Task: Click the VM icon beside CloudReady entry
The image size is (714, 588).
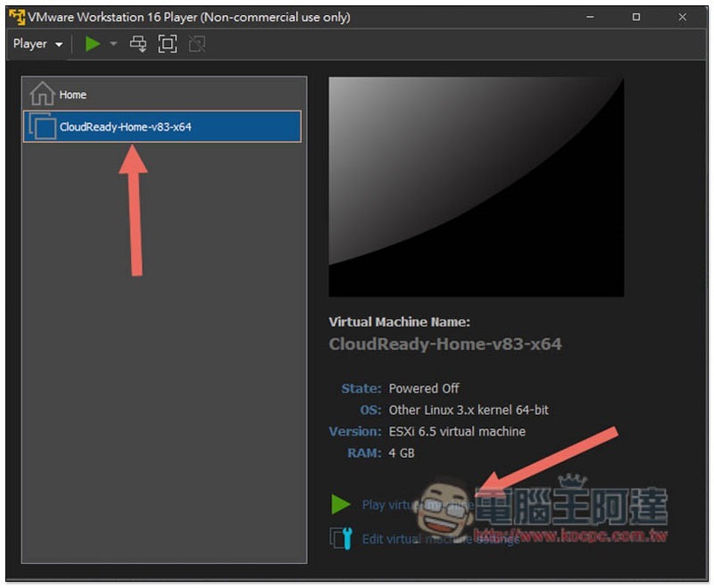Action: coord(42,127)
